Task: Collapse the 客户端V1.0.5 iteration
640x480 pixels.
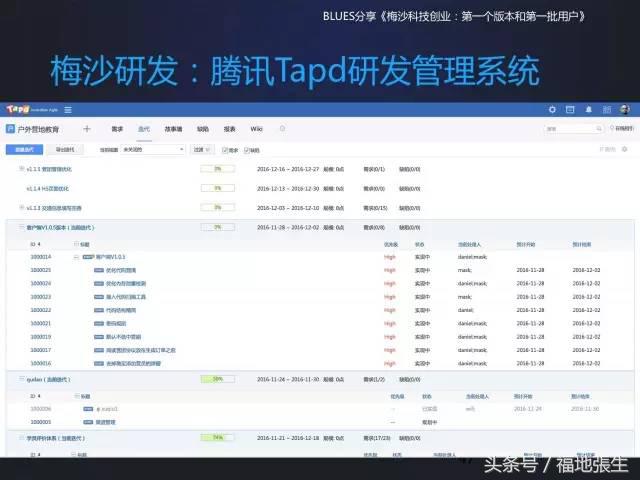Action: [x=21, y=227]
